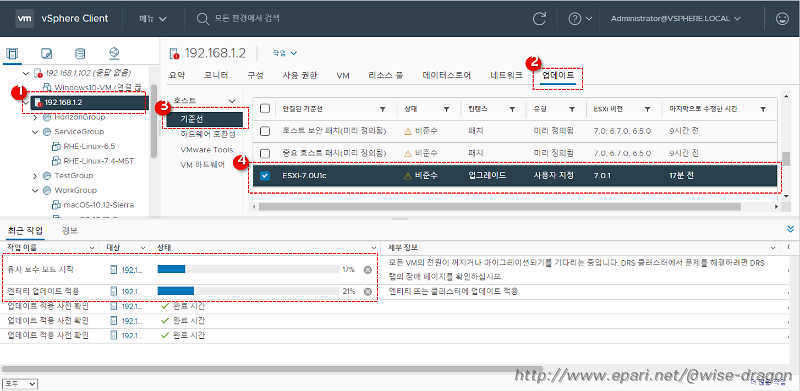The image size is (800, 391).
Task: Filter the ESXi version column
Action: pyautogui.click(x=647, y=109)
